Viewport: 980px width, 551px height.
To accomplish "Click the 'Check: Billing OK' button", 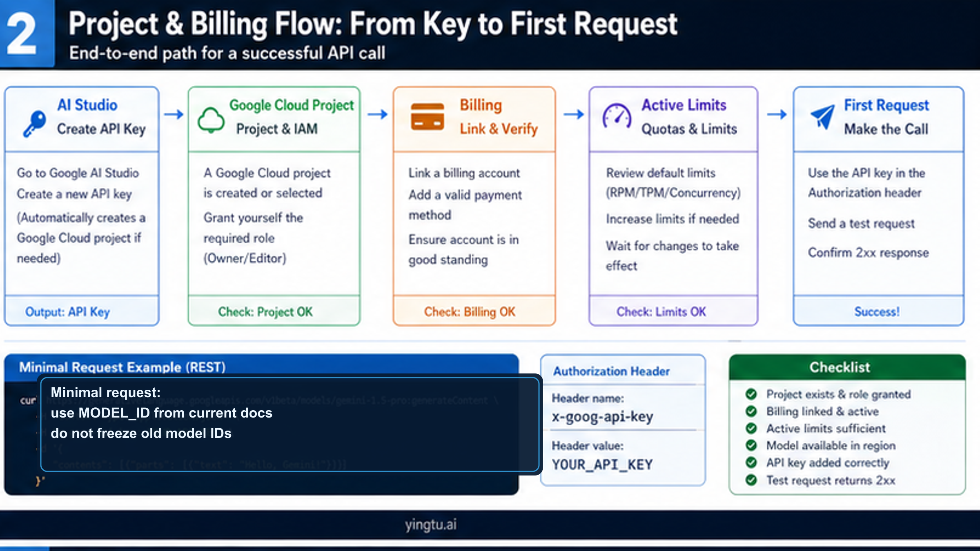I will (x=470, y=311).
